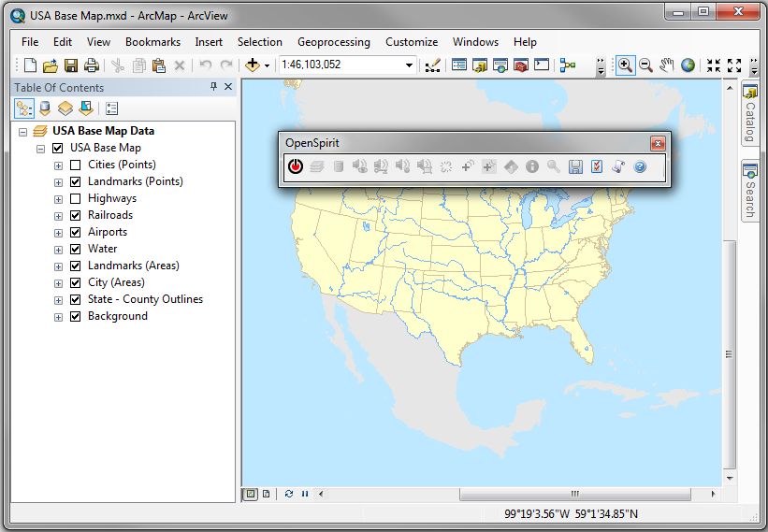Collapse the USA Base Map Data frame
Image resolution: width=768 pixels, height=532 pixels.
[22, 132]
